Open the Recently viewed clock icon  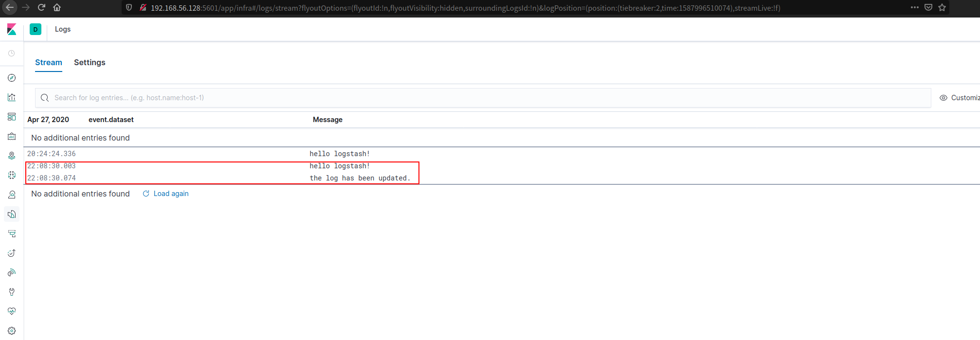click(x=12, y=54)
